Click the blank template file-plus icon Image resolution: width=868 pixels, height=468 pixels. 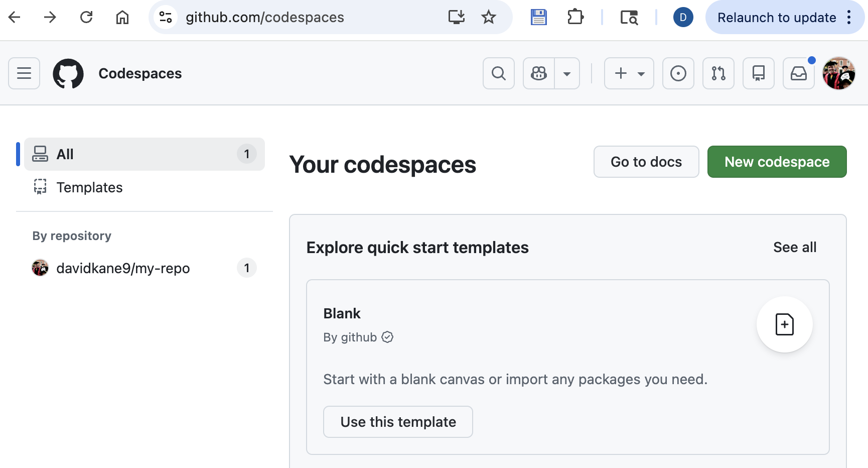[784, 324]
